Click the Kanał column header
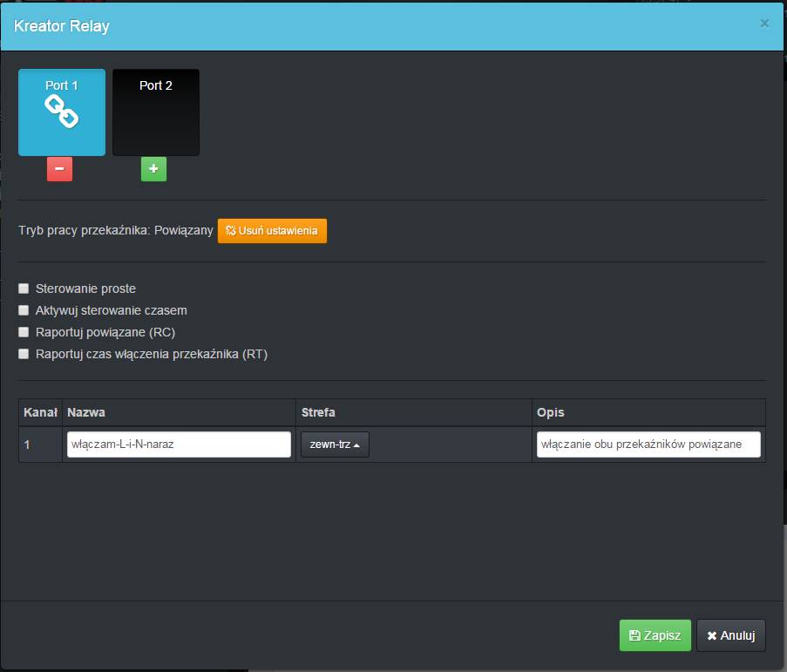 click(40, 411)
